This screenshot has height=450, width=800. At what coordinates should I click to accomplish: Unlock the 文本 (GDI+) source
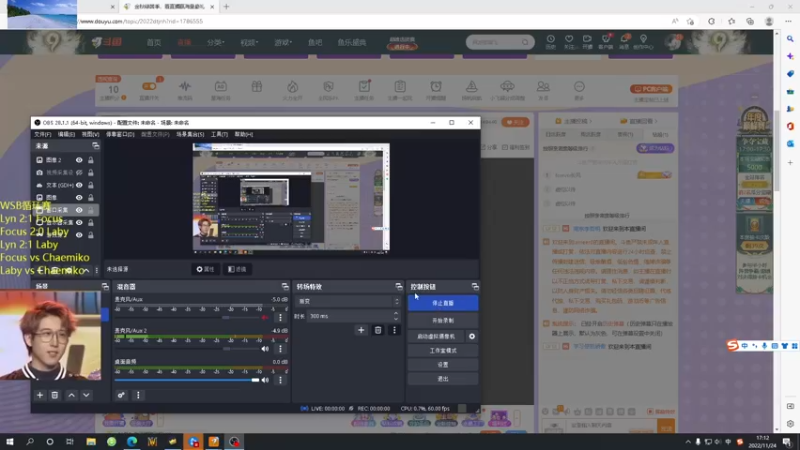coord(91,185)
